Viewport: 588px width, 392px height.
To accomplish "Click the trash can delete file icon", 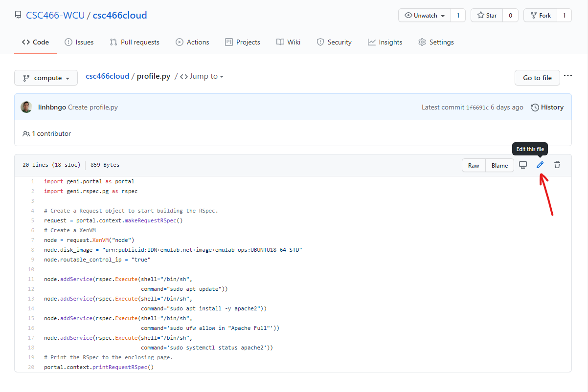I will pos(557,165).
